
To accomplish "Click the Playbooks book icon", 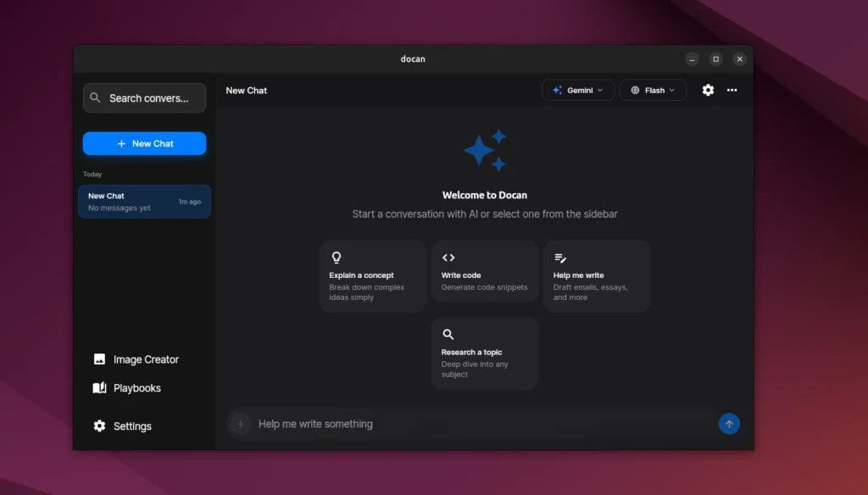I will pos(98,387).
